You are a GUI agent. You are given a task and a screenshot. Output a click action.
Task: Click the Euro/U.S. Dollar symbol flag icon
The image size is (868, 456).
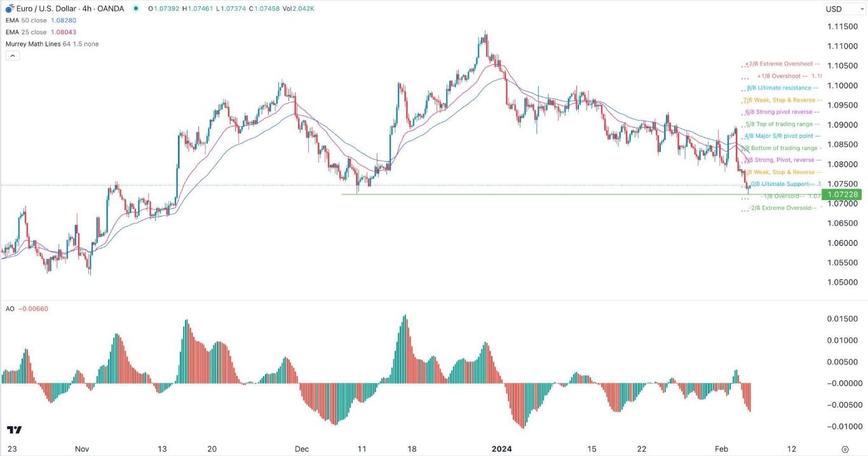[x=9, y=9]
